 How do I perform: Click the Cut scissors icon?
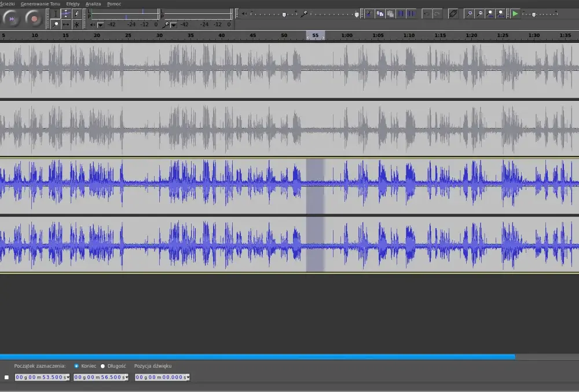click(x=369, y=14)
